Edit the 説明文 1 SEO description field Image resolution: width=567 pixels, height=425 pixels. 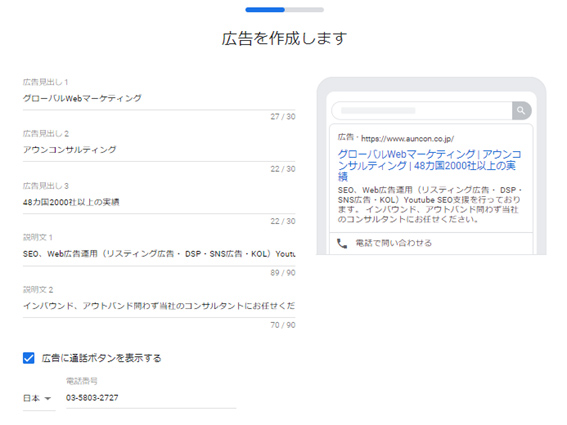pos(159,254)
